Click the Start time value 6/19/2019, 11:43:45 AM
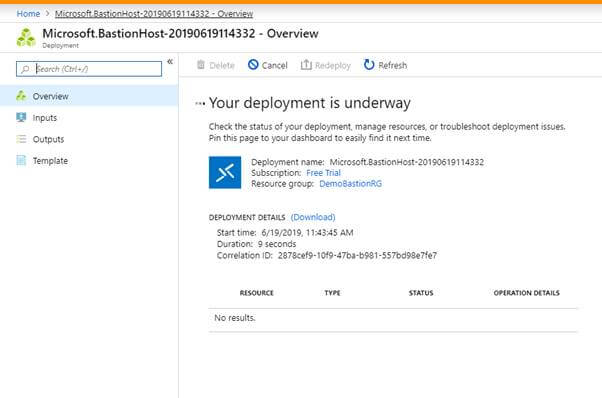The width and height of the screenshot is (602, 398). pyautogui.click(x=307, y=233)
